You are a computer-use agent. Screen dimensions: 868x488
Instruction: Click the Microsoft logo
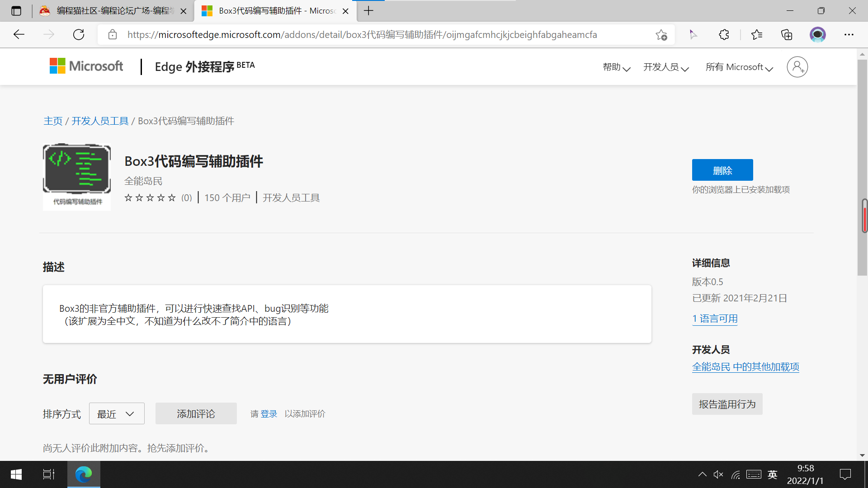86,66
